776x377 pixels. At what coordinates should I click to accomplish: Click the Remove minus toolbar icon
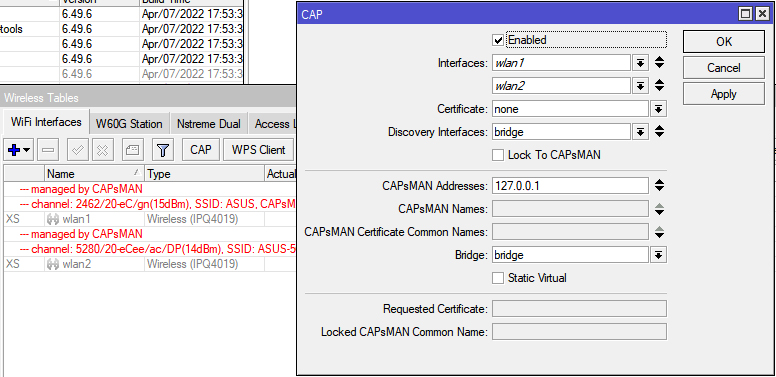48,150
